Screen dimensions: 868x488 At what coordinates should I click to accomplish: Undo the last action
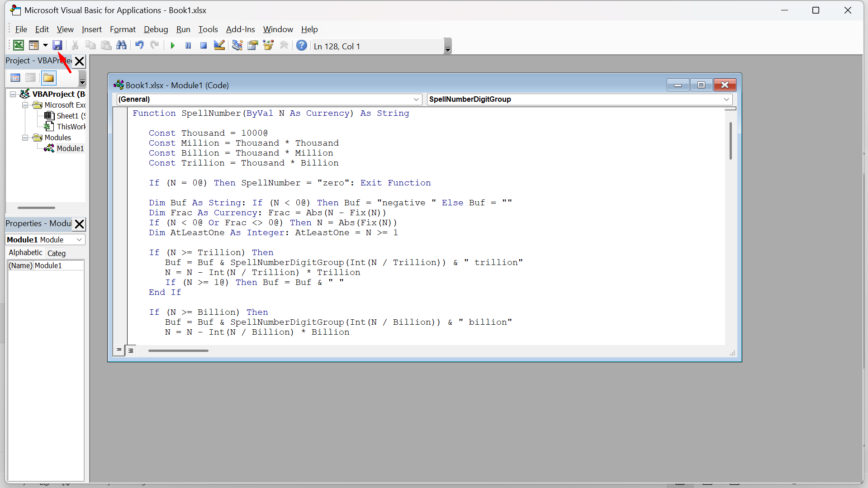[139, 45]
